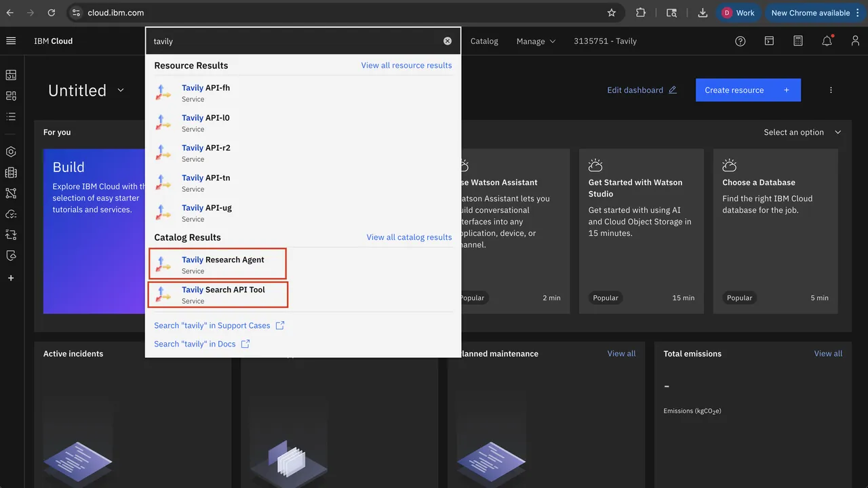Open the server rack icon in sidebar
The width and height of the screenshot is (868, 488).
click(x=11, y=173)
